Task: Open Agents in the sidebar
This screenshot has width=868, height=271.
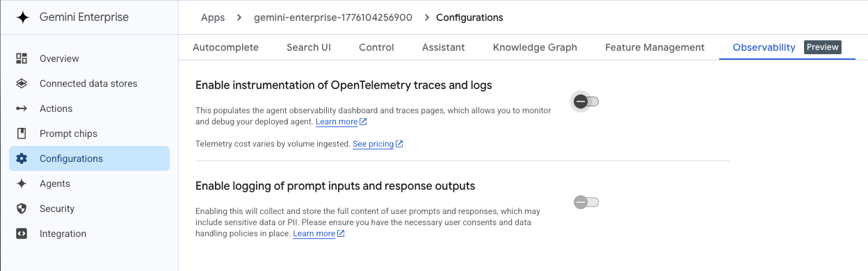Action: pyautogui.click(x=89, y=183)
